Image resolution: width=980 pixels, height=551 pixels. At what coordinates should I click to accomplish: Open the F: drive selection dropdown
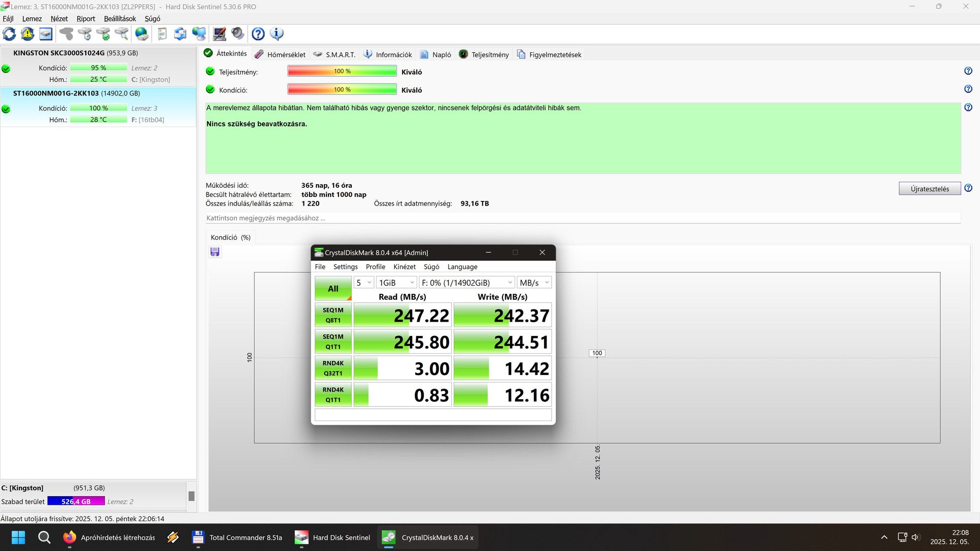(x=466, y=283)
